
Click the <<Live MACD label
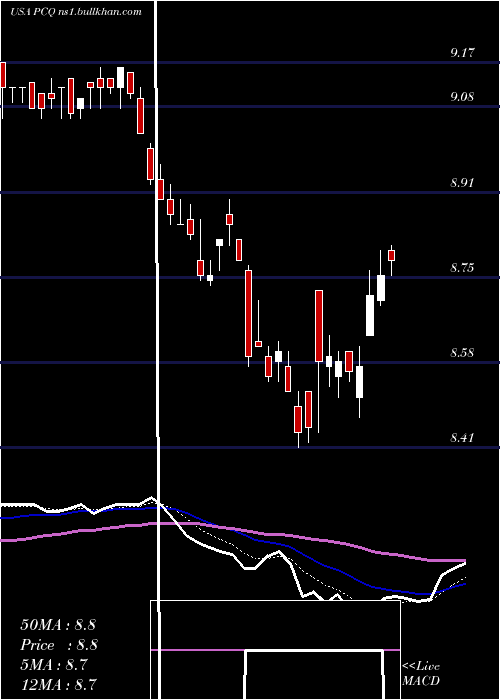[x=421, y=673]
